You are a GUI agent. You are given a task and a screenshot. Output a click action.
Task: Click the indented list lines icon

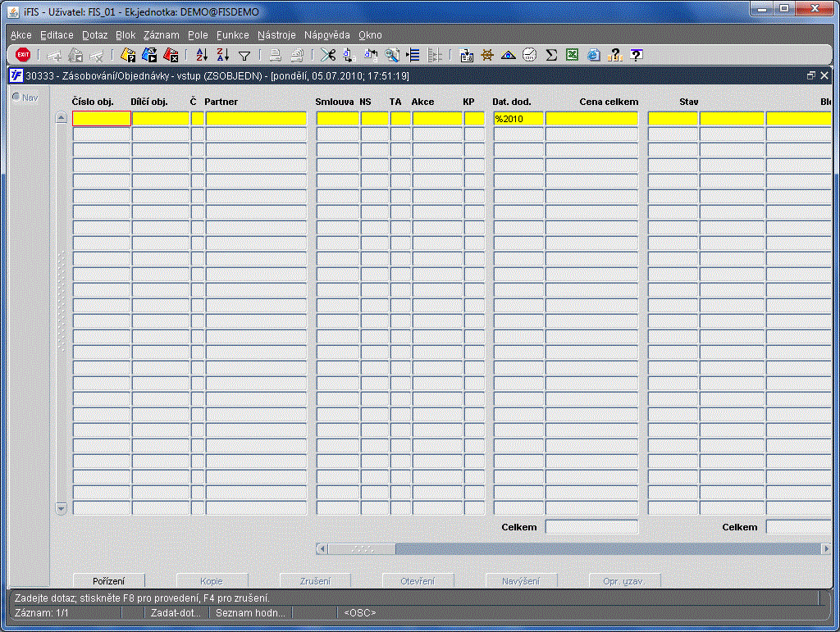pos(413,55)
